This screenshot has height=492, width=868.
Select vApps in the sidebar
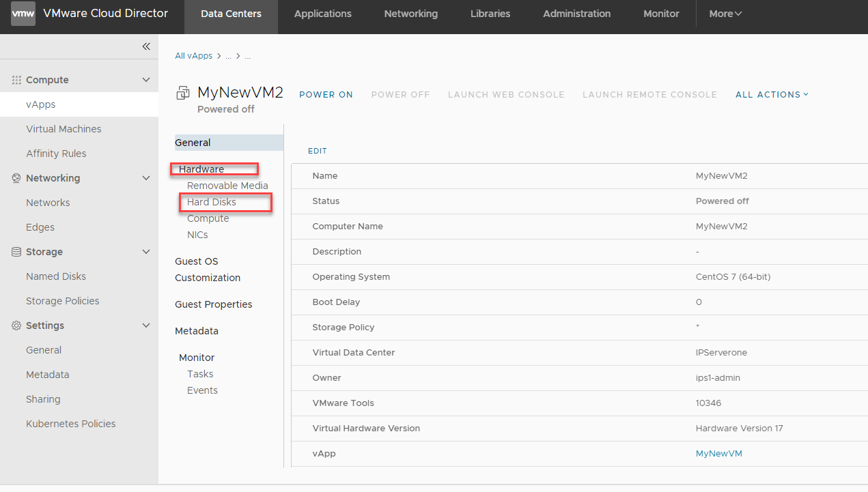[79, 104]
